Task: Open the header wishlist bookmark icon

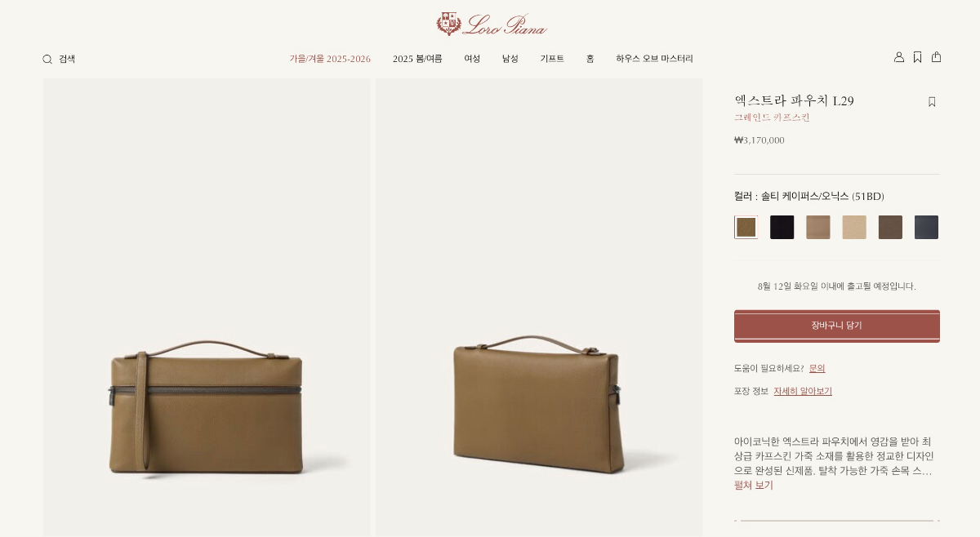Action: (x=918, y=57)
